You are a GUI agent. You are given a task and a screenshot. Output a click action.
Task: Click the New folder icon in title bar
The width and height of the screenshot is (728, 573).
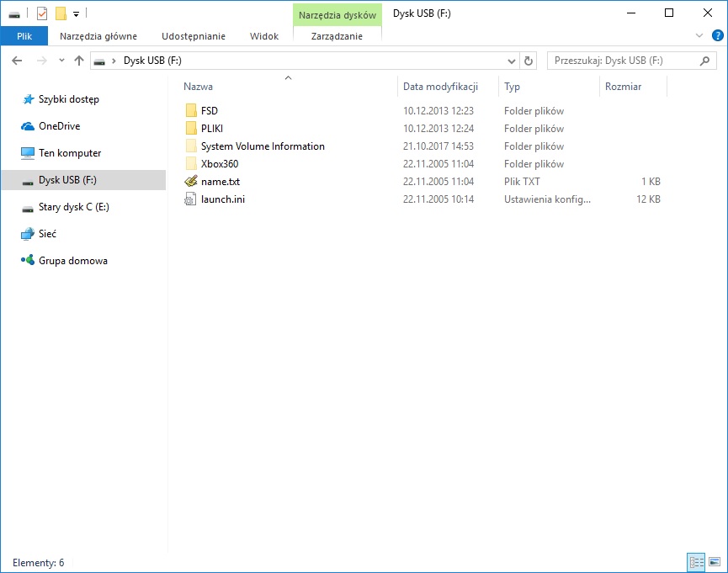[61, 13]
